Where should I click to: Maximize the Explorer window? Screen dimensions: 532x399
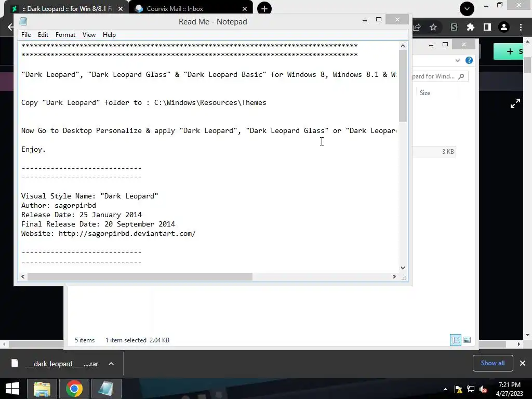[445, 45]
